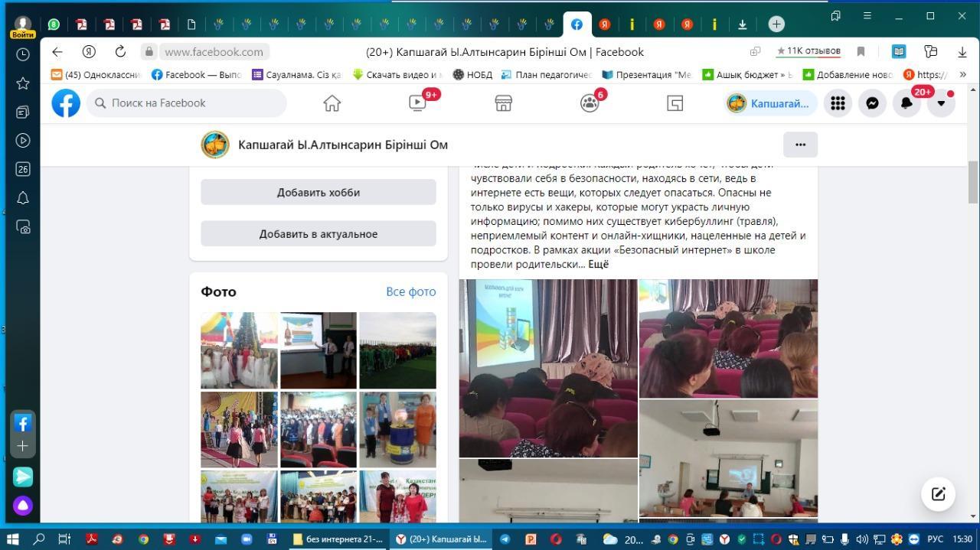The image size is (980, 550).
Task: Open the three-dot profile options menu
Action: pos(800,145)
